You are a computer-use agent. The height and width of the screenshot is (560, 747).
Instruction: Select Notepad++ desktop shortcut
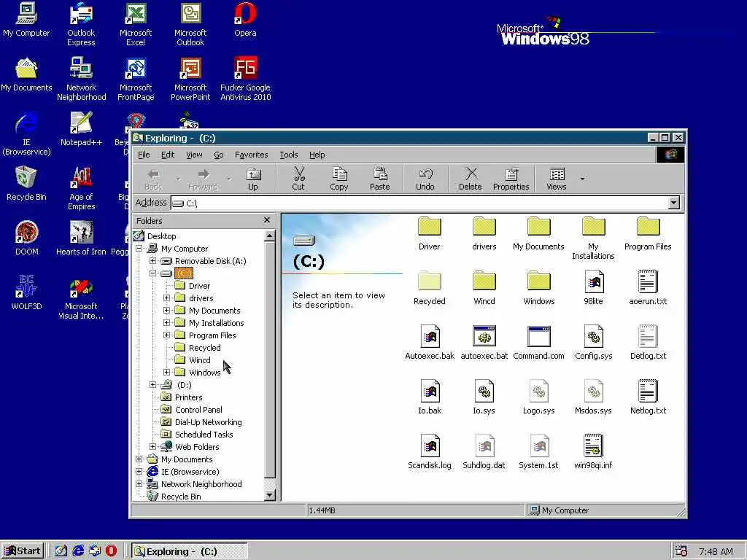(x=81, y=128)
